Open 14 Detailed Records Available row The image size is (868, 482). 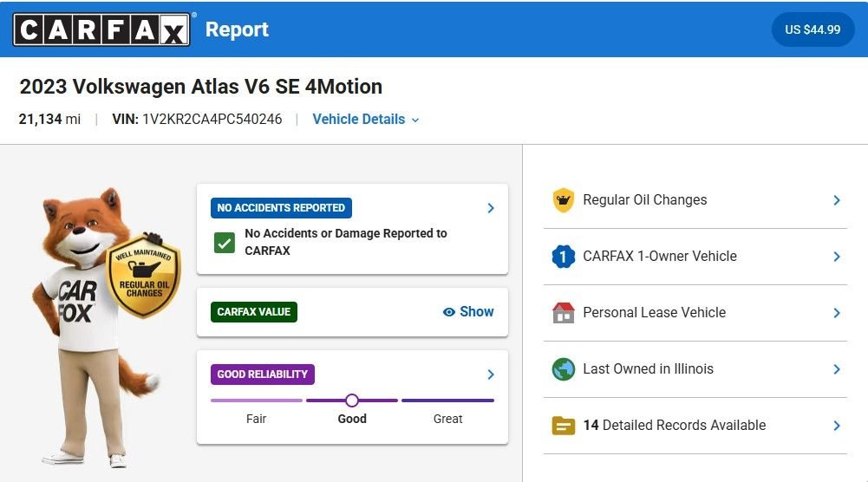click(x=695, y=426)
